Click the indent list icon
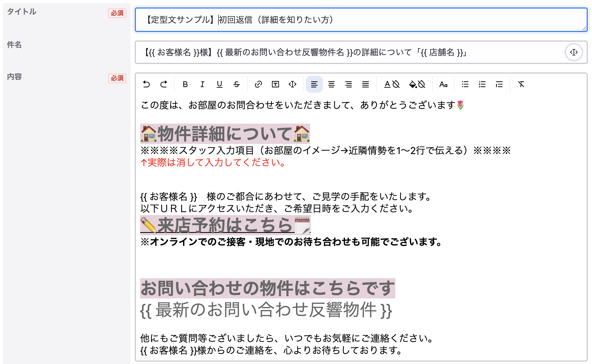Viewport: 592px width, 364px height. (x=499, y=84)
